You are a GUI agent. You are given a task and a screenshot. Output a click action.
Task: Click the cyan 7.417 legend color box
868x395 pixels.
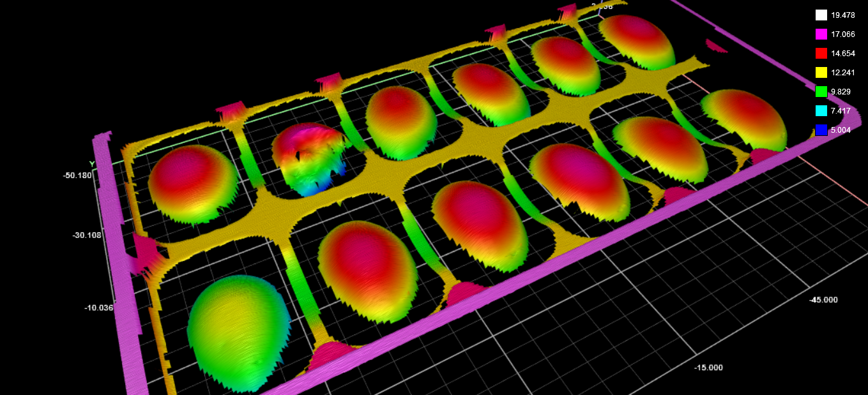pos(821,111)
